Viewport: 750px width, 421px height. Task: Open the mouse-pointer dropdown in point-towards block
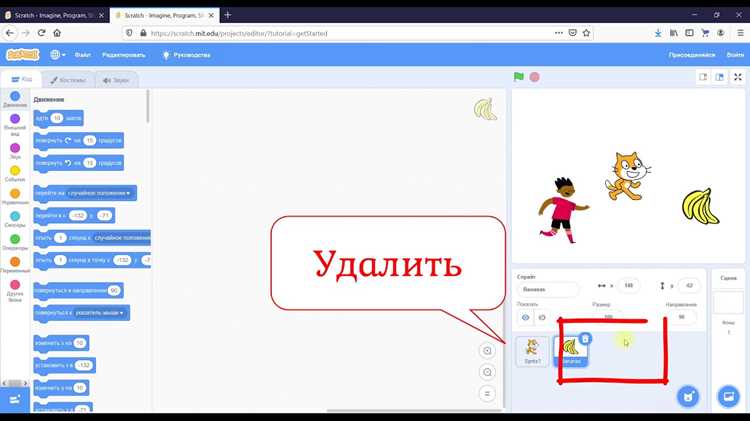99,313
